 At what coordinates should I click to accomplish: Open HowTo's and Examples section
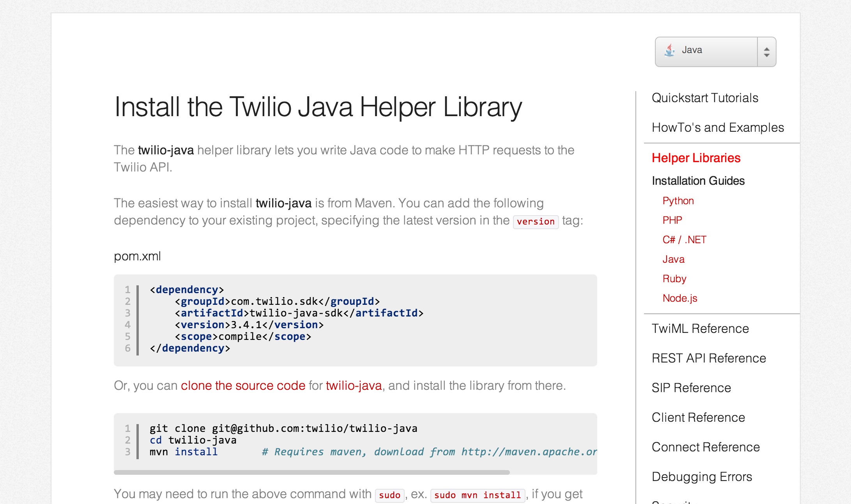(x=718, y=127)
